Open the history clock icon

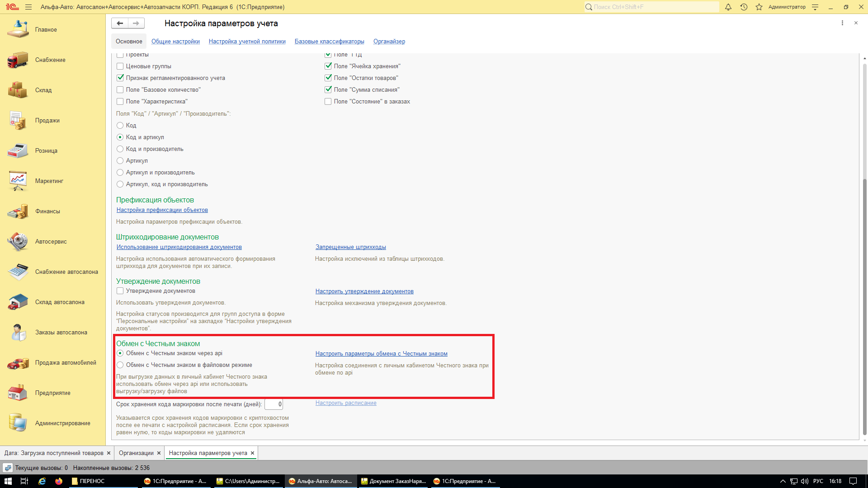(744, 7)
